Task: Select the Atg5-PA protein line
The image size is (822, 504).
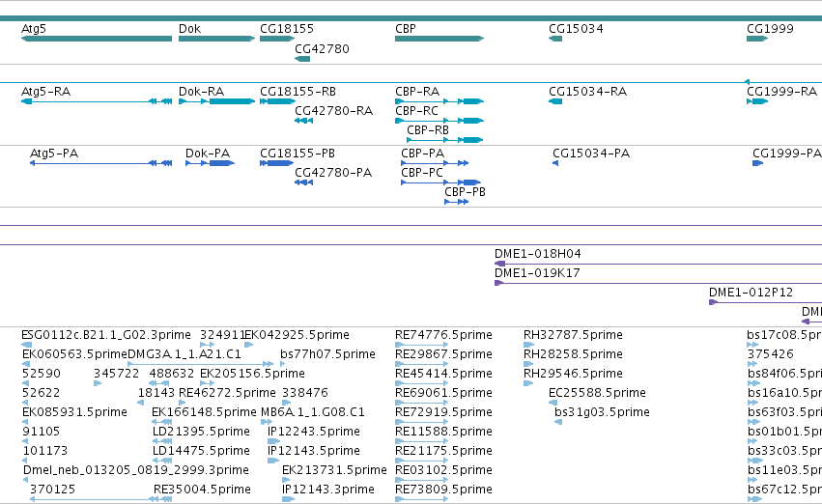Action: coord(100,163)
